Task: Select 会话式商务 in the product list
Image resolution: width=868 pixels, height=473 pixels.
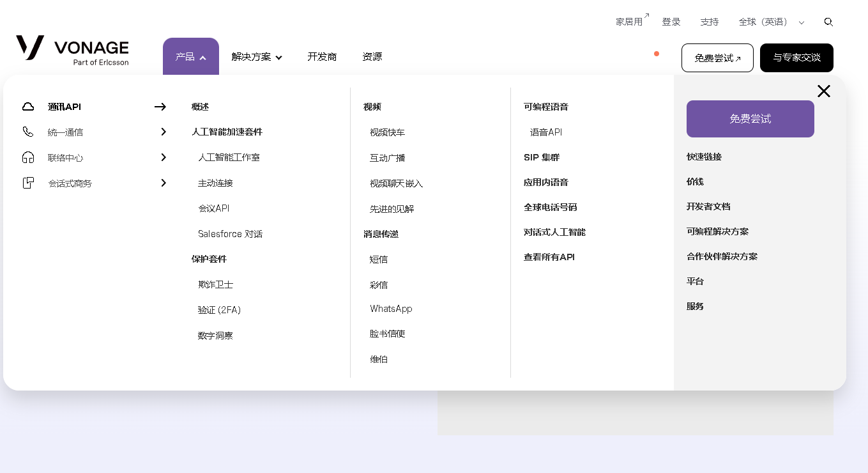Action: click(70, 183)
